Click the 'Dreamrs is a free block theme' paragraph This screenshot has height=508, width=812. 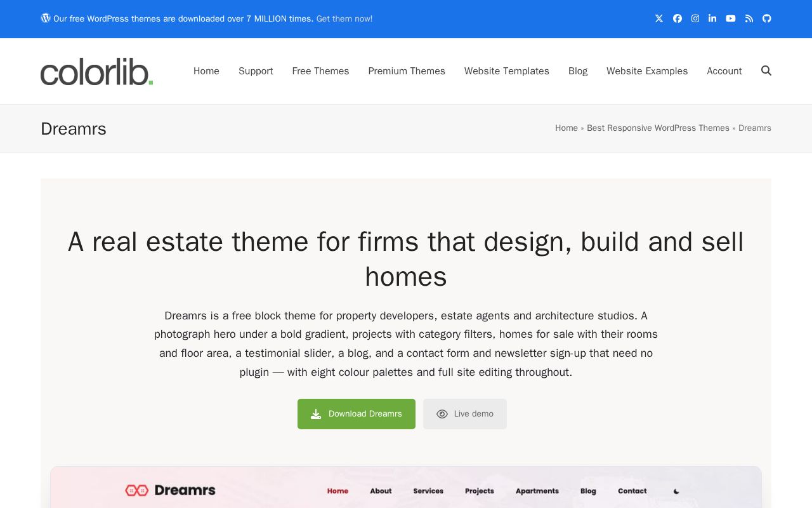406,344
